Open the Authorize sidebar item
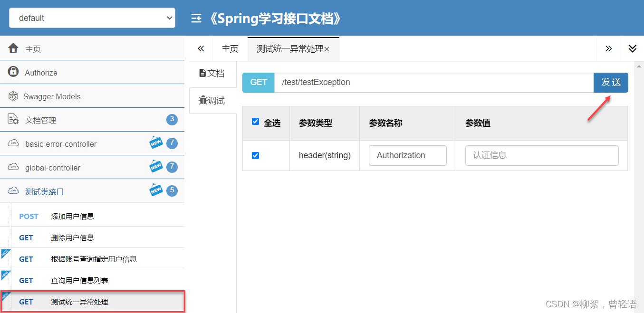 tap(92, 72)
